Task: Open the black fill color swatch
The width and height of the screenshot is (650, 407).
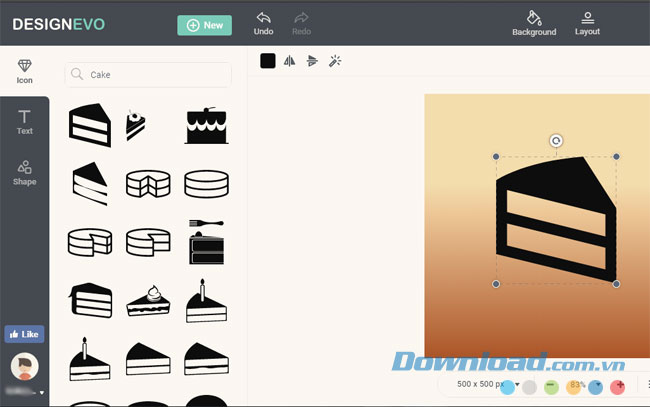Action: click(267, 61)
